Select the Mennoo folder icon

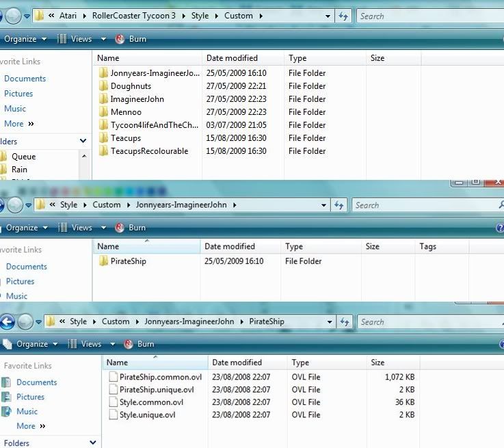103,112
